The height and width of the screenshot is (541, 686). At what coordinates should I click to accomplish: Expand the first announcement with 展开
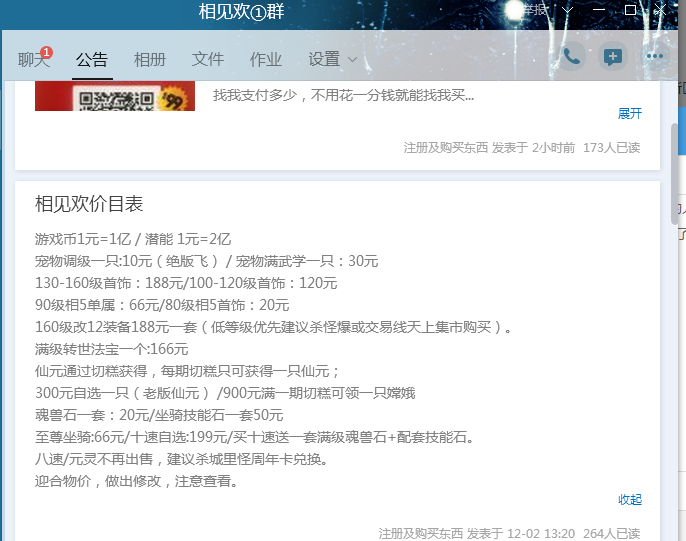[629, 113]
